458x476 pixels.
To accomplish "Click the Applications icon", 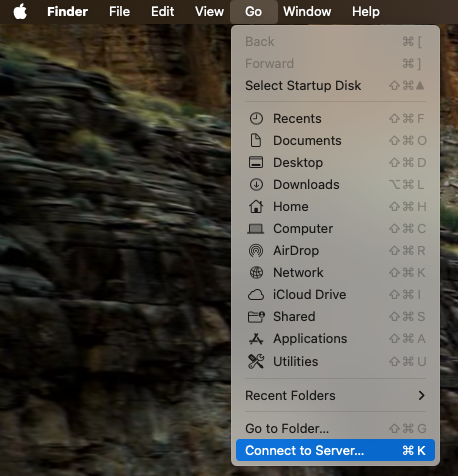I will [256, 339].
